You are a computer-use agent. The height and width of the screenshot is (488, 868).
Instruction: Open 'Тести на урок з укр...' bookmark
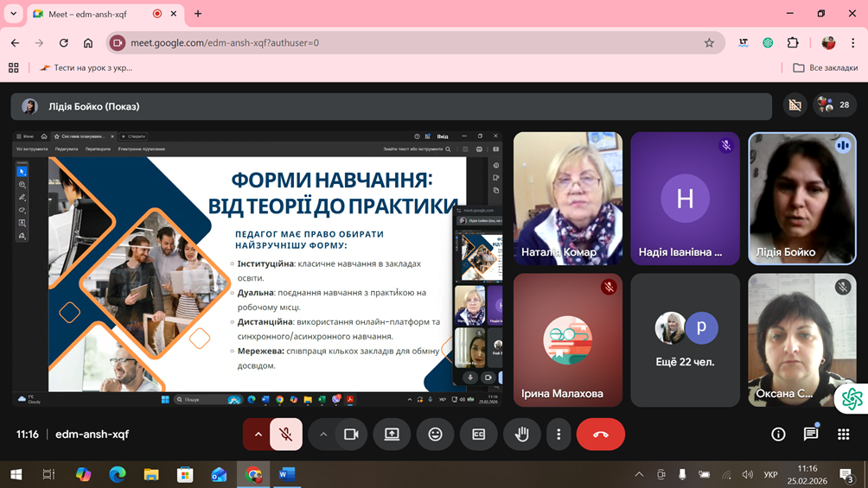point(86,67)
